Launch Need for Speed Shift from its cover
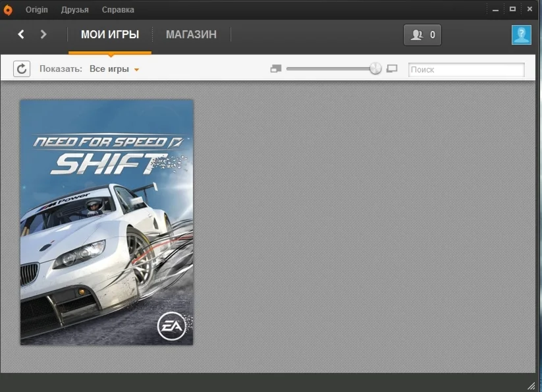 point(107,221)
